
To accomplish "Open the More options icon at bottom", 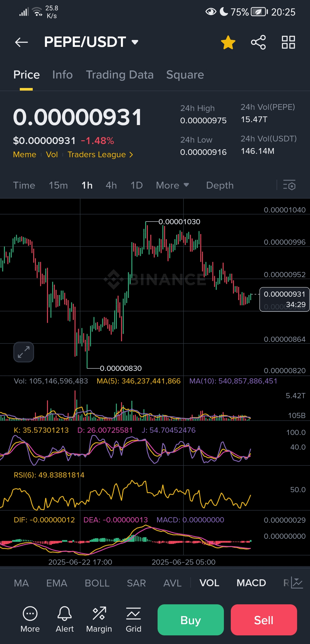I will click(x=30, y=620).
